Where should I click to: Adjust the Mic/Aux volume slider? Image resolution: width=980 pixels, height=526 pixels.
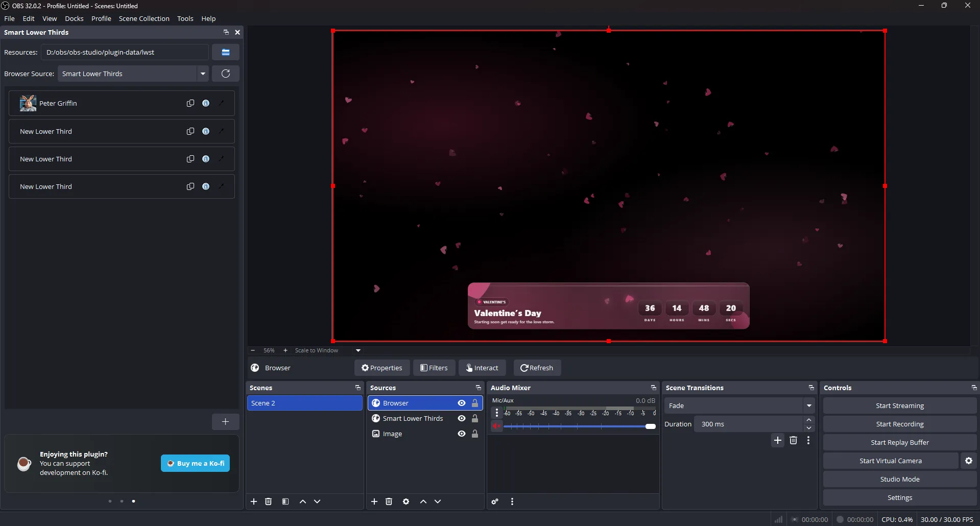[x=650, y=426]
